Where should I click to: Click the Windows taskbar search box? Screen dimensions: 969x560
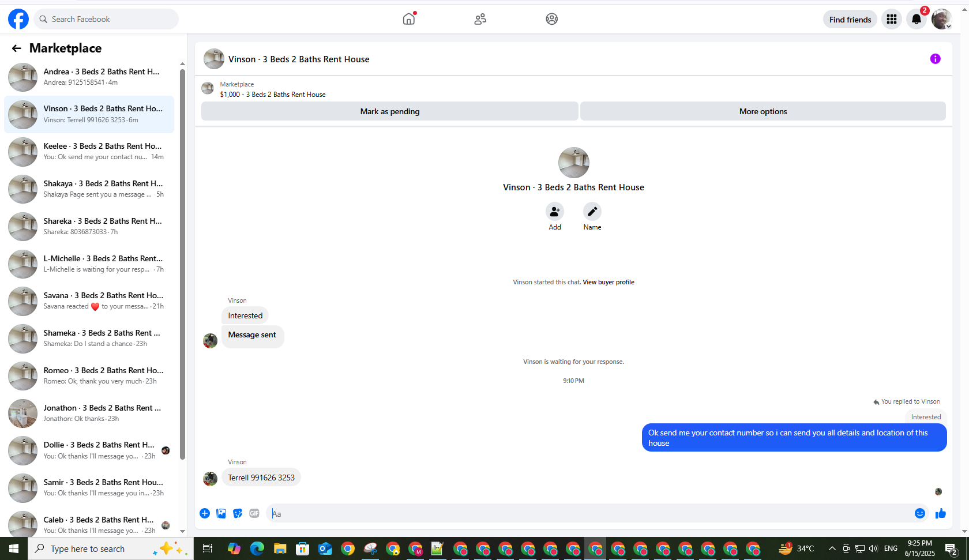[x=111, y=548]
